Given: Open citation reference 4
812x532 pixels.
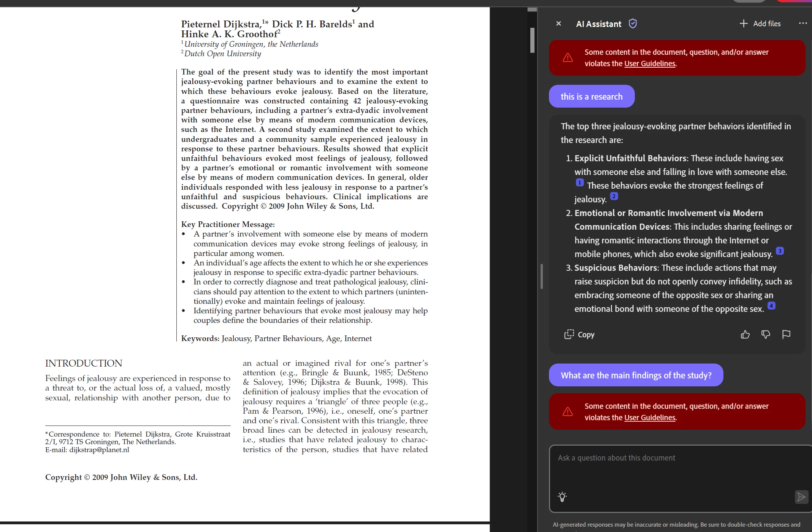Looking at the screenshot, I should pos(771,306).
